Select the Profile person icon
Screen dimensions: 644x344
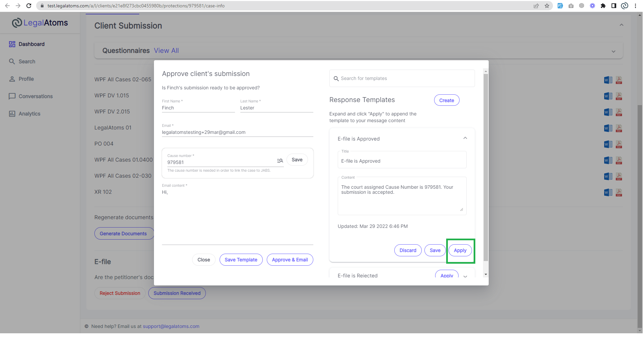pyautogui.click(x=12, y=79)
